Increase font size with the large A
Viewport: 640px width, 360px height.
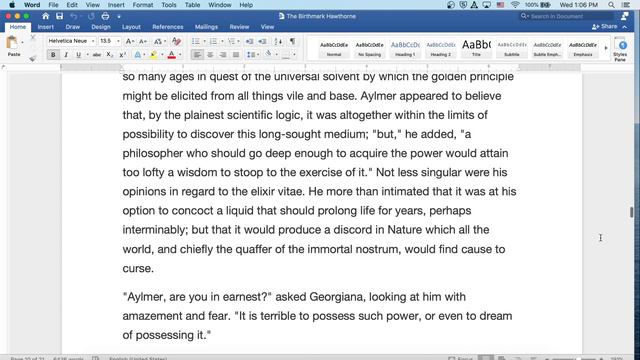point(129,41)
